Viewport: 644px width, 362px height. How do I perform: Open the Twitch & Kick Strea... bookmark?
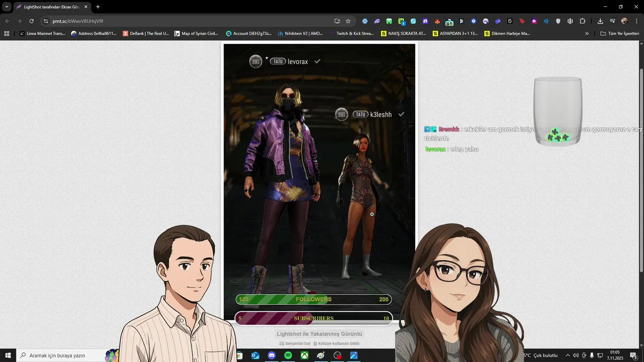coord(351,34)
